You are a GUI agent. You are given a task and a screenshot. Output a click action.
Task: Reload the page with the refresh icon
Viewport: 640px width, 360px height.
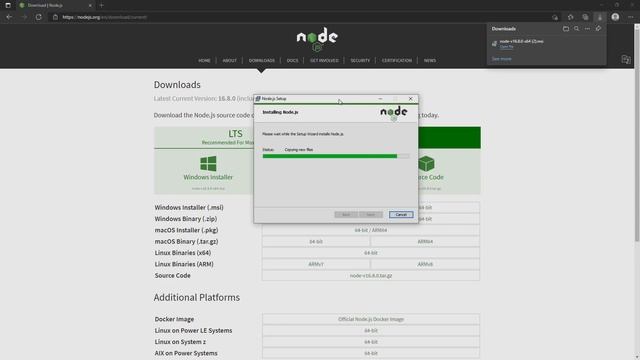coord(38,17)
